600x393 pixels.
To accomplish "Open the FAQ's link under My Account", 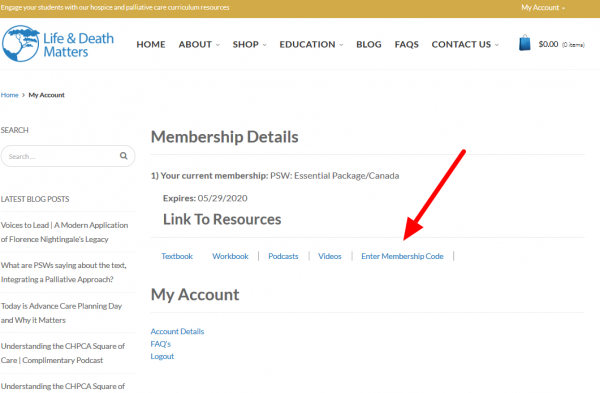I will (x=161, y=344).
